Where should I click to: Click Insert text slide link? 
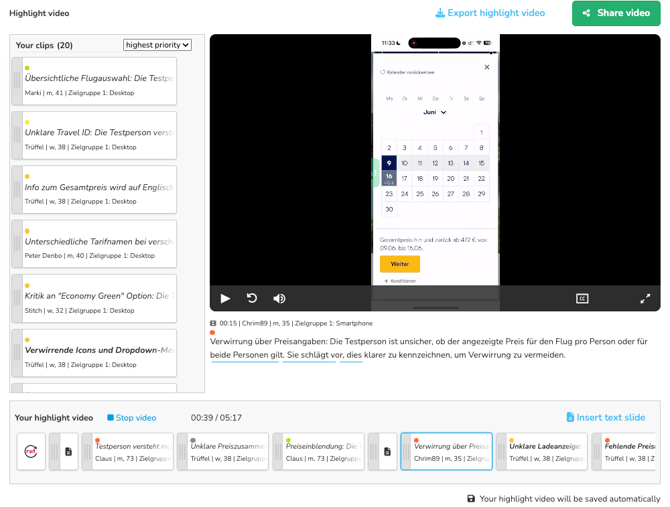click(x=606, y=417)
